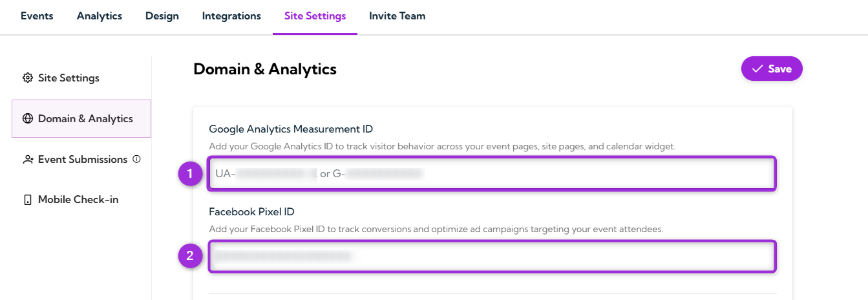Switch to the Analytics tab
Image resolution: width=868 pixels, height=300 pixels.
coord(100,16)
